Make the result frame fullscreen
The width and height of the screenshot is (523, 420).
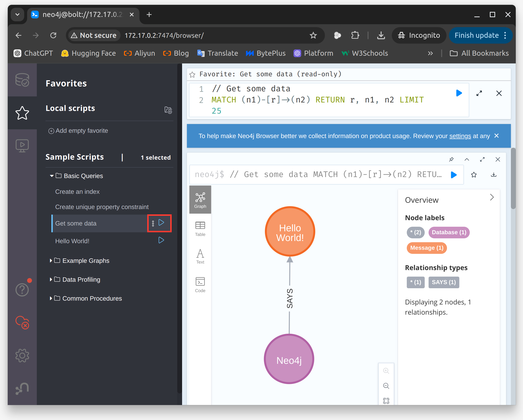click(482, 159)
